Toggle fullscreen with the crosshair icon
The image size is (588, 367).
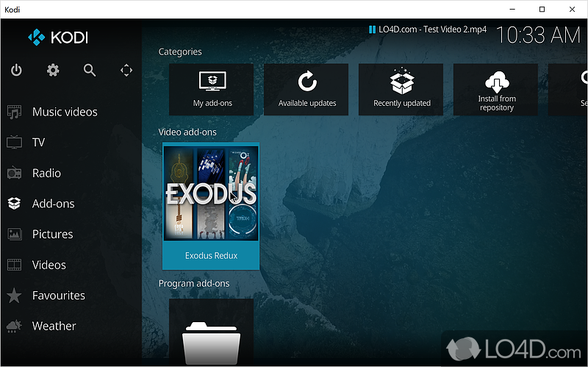(x=126, y=70)
